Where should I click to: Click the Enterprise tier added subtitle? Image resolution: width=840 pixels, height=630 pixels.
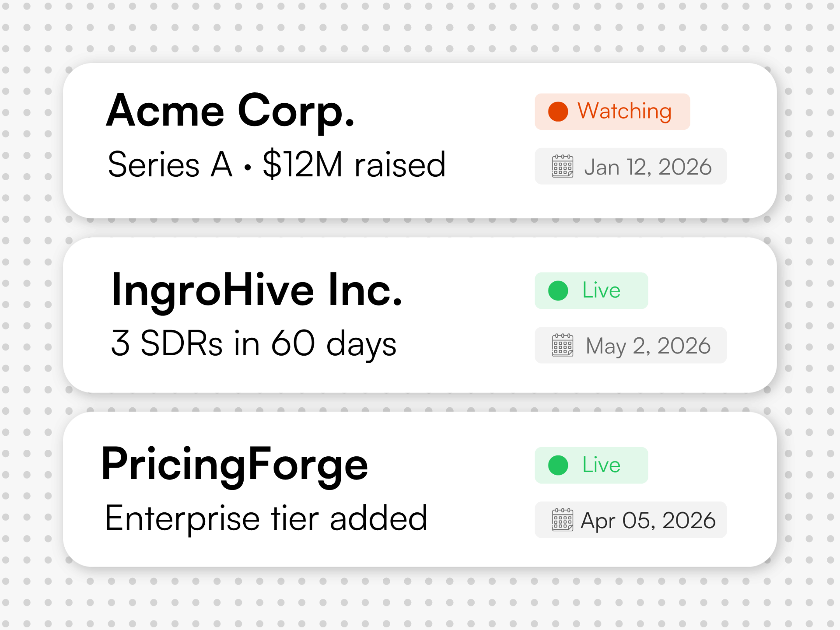[266, 518]
